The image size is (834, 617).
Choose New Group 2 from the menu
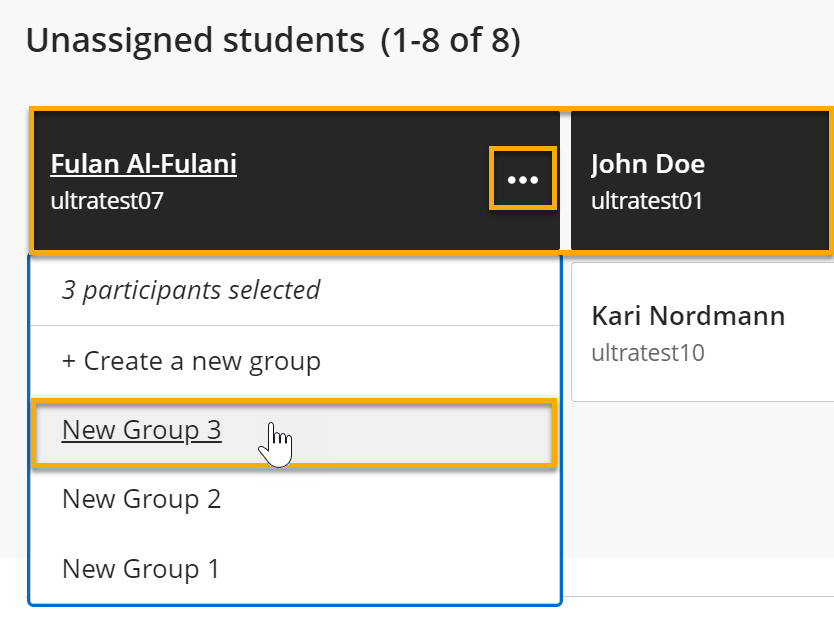tap(141, 499)
